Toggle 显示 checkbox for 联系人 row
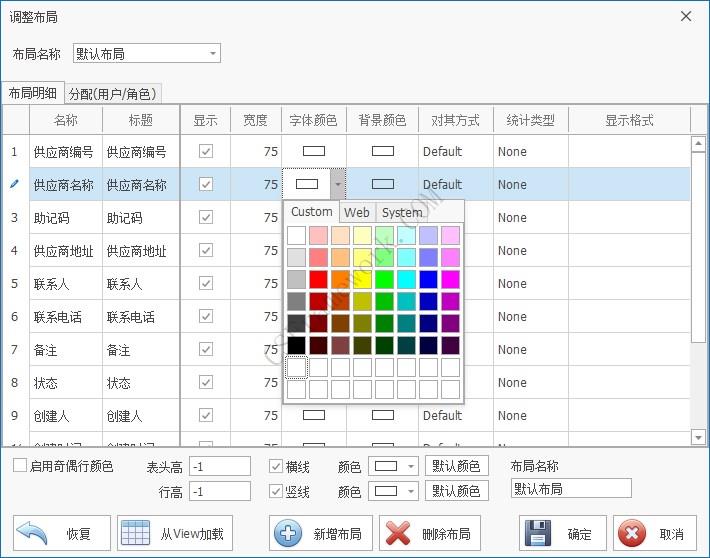This screenshot has width=710, height=558. coord(206,284)
